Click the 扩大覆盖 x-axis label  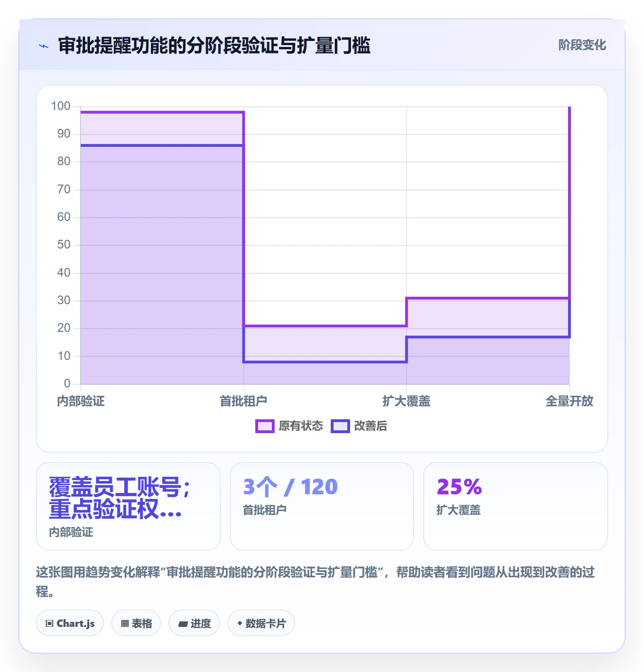407,401
